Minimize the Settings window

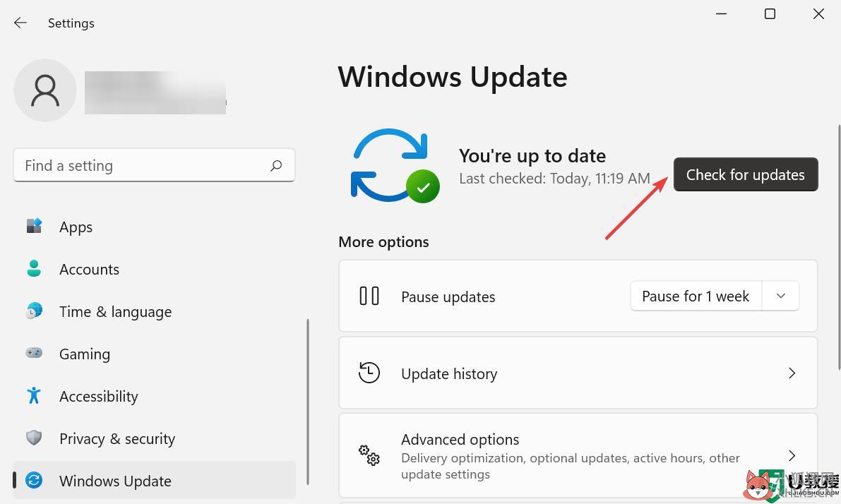coord(722,14)
